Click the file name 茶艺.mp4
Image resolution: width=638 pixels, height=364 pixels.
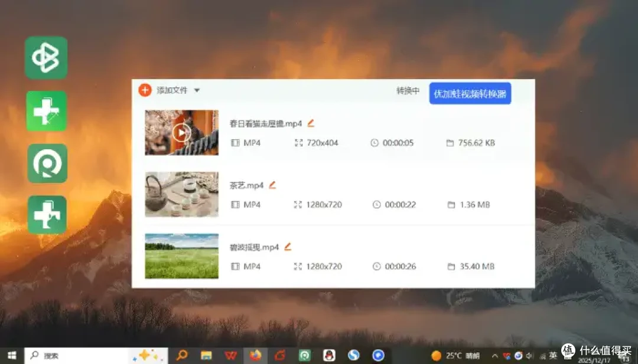pyautogui.click(x=246, y=185)
